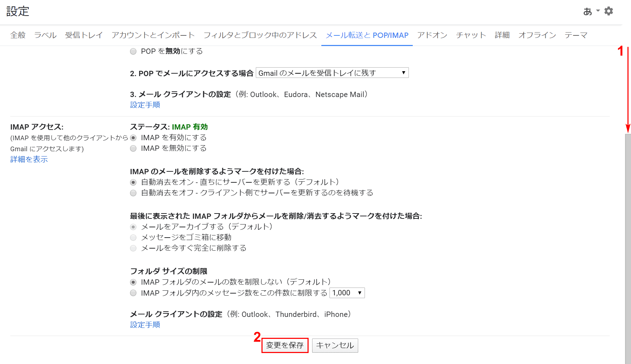Select IMAP を有効にする radio button
This screenshot has height=364, width=631.
coord(133,138)
